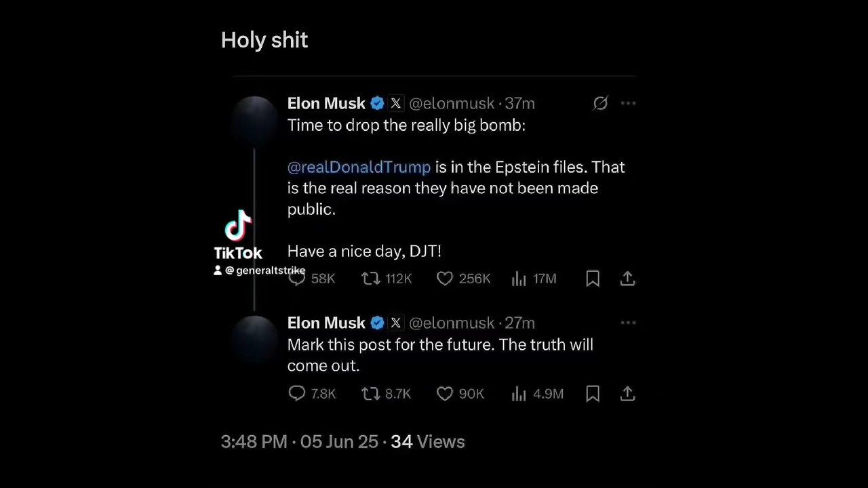Click reply icon on the Epstein files post
Image resolution: width=868 pixels, height=488 pixels.
tap(297, 279)
